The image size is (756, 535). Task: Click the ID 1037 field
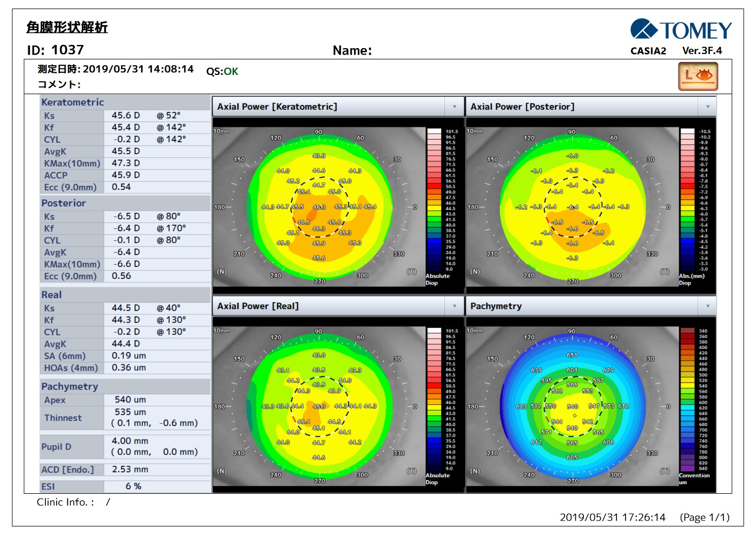(x=56, y=50)
